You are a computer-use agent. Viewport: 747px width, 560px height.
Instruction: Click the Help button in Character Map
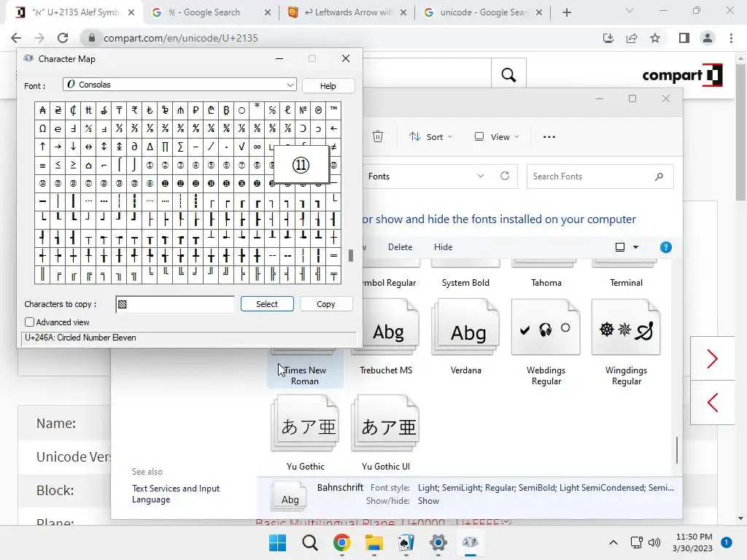coord(328,86)
